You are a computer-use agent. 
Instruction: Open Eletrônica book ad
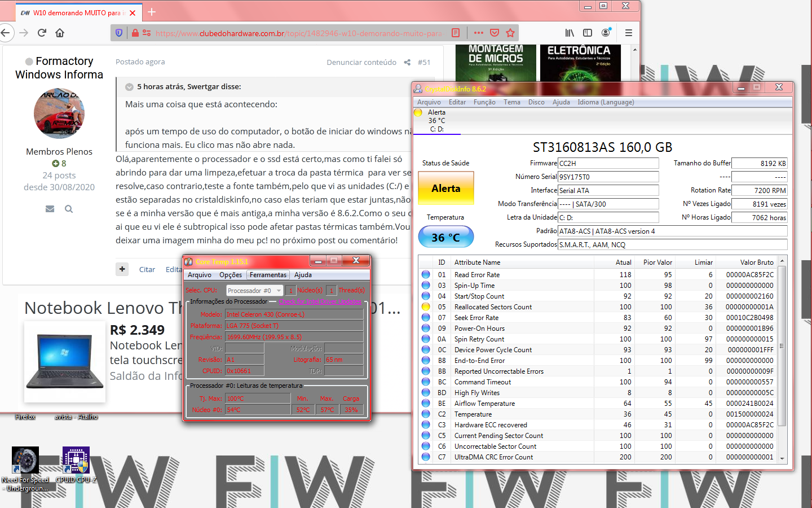point(580,63)
